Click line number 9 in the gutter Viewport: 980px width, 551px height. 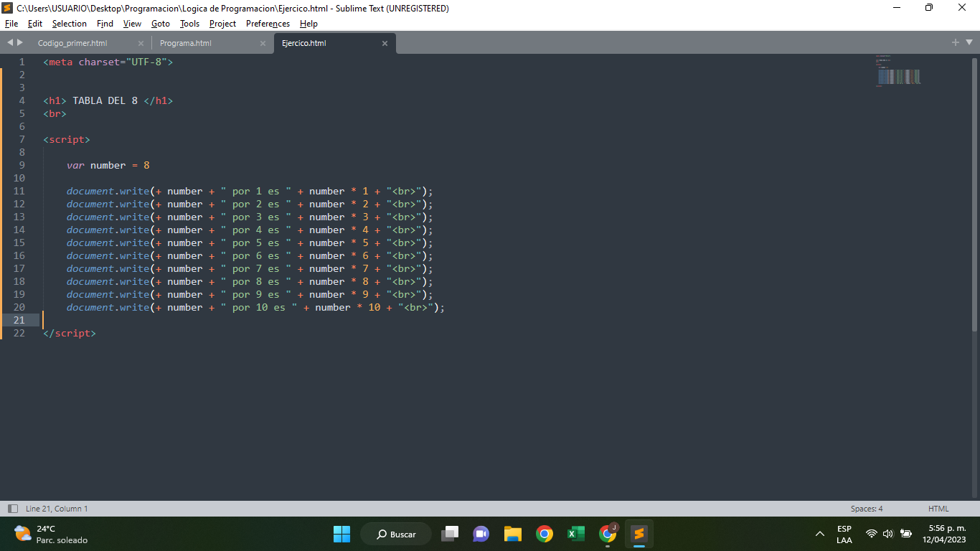22,165
